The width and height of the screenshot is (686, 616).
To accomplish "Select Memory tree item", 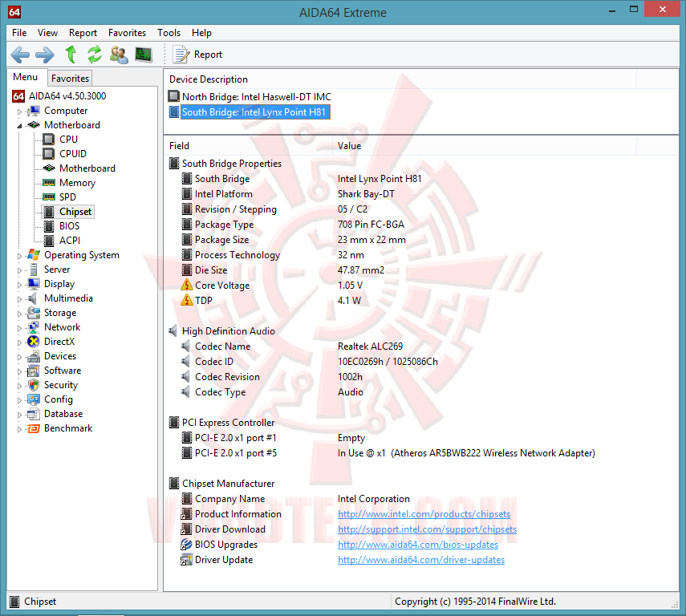I will (69, 182).
